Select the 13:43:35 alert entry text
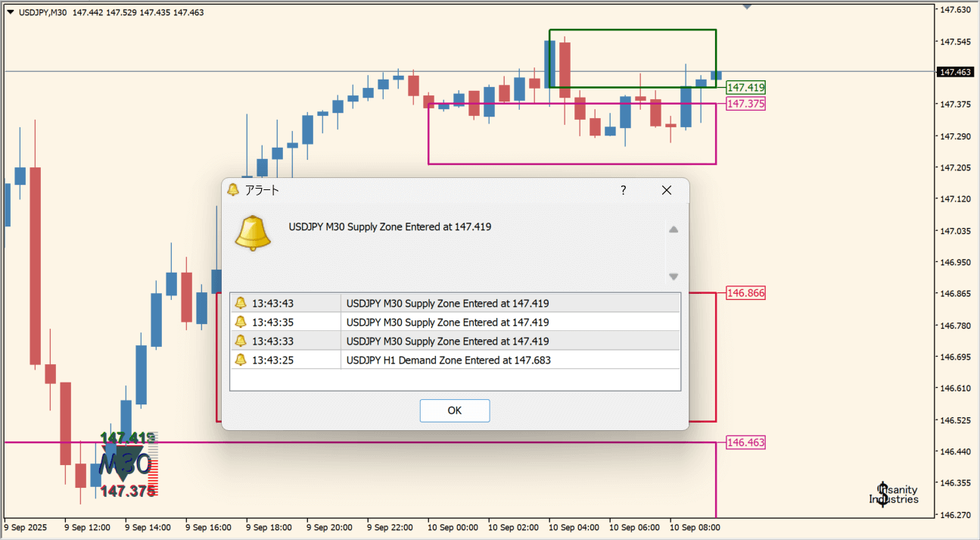Viewport: 980px width, 540px height. (447, 323)
